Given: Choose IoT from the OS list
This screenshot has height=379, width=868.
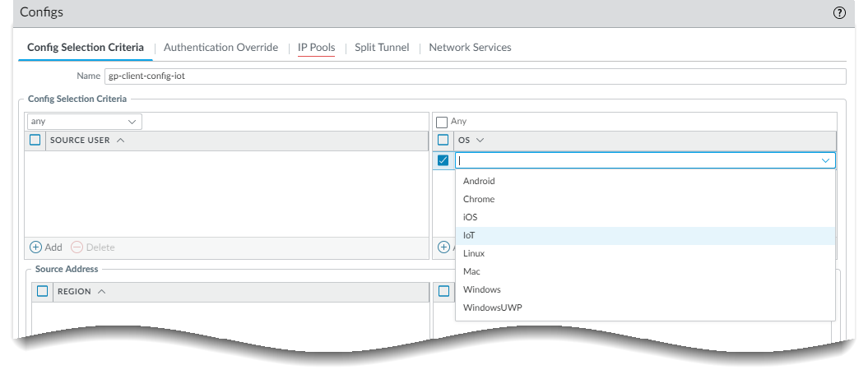Looking at the screenshot, I should (470, 235).
